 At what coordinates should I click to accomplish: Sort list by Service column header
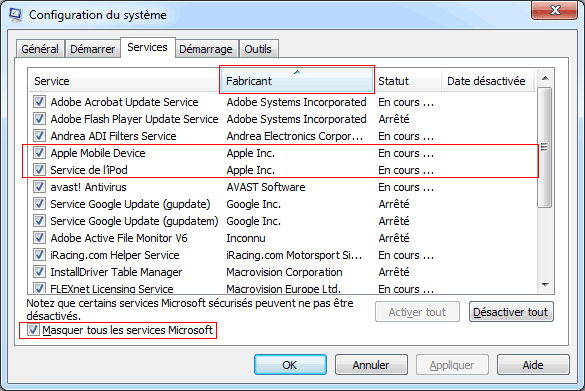point(125,80)
